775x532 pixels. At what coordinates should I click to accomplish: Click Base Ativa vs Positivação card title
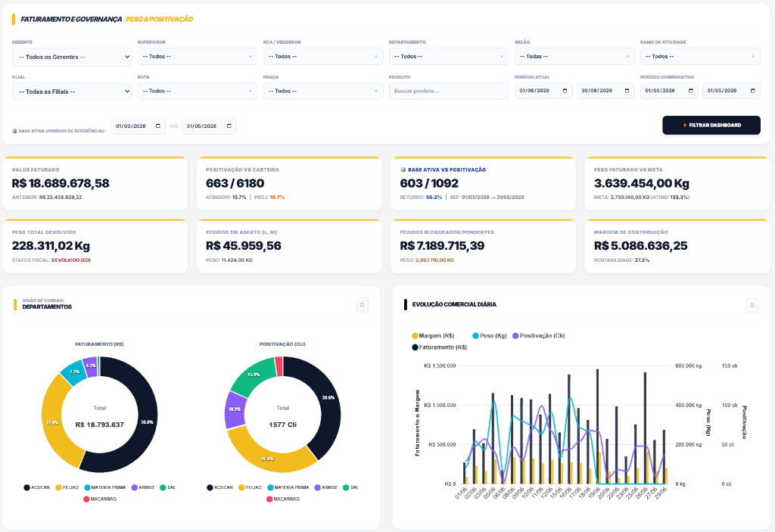tap(447, 170)
